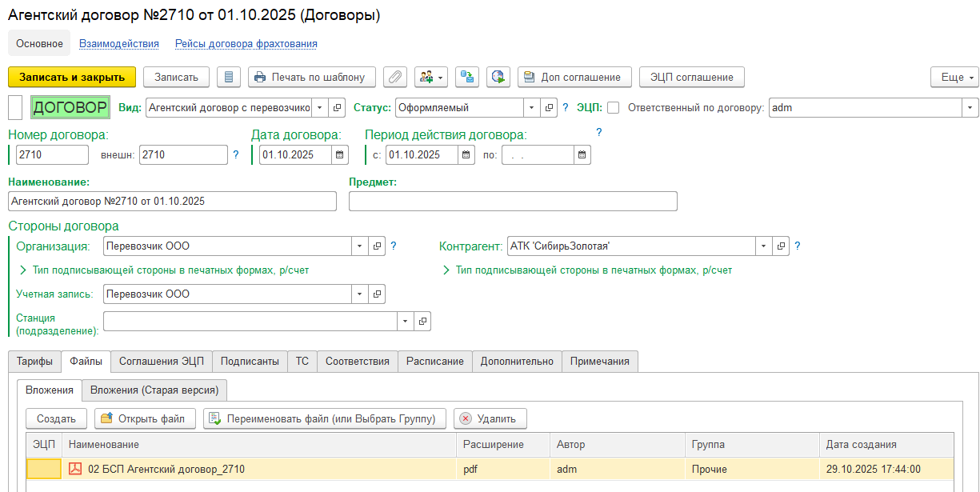The height and width of the screenshot is (492, 980).
Task: Open the Еще menu dropdown
Action: point(954,77)
